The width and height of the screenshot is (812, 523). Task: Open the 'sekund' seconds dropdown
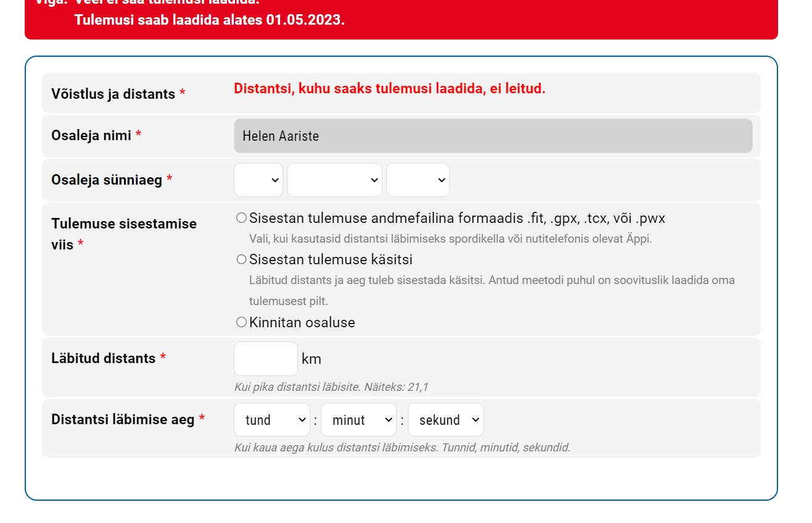click(445, 420)
